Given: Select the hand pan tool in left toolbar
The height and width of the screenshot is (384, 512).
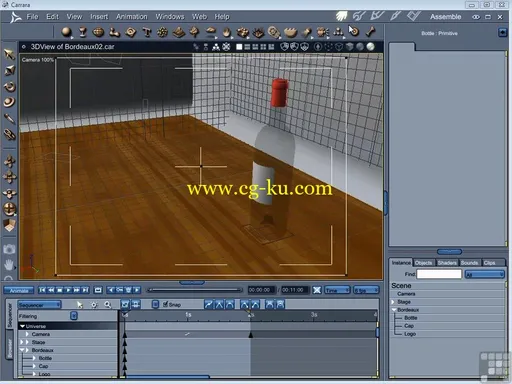Looking at the screenshot, I should point(9,265).
